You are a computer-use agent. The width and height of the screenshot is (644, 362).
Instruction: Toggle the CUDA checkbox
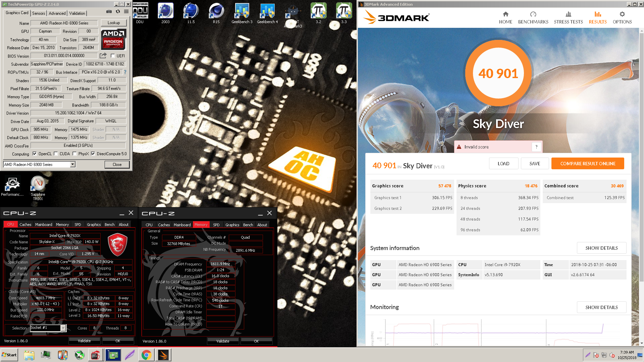[x=56, y=154]
